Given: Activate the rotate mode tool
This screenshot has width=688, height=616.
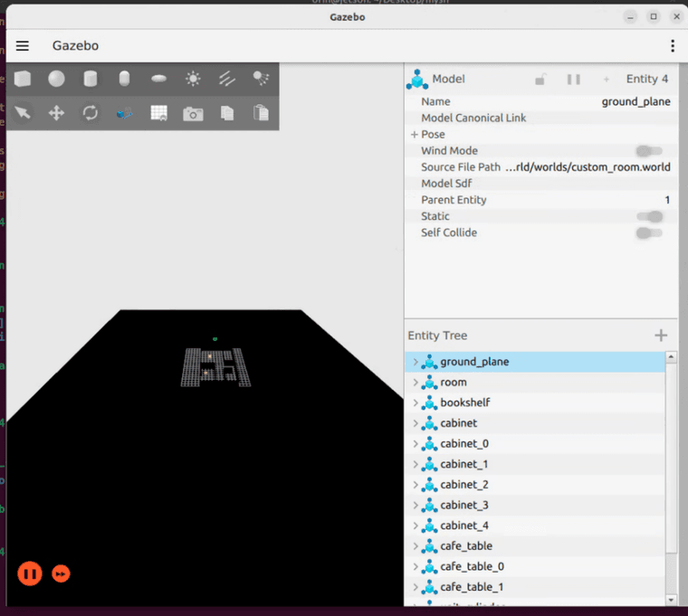Looking at the screenshot, I should pos(91,113).
